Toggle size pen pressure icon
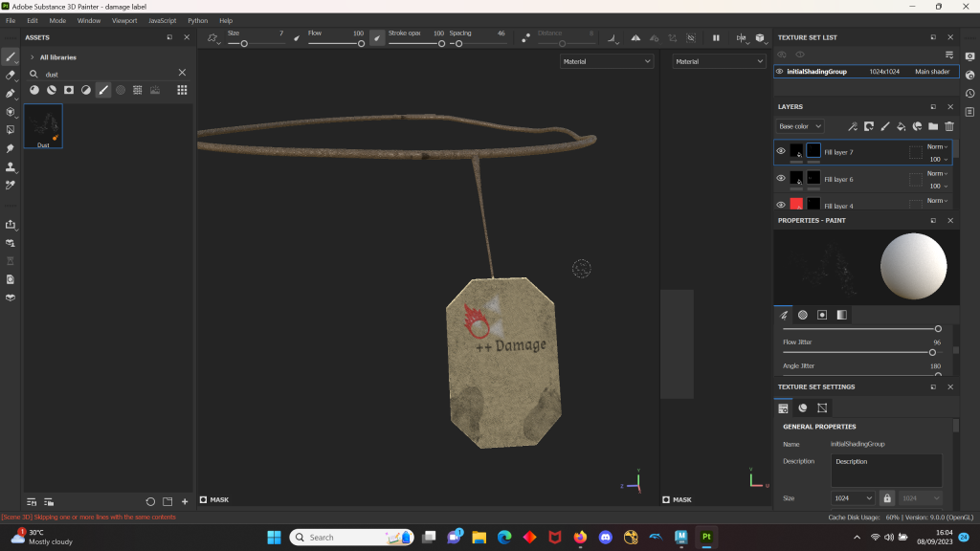The image size is (980, 551). [x=297, y=38]
